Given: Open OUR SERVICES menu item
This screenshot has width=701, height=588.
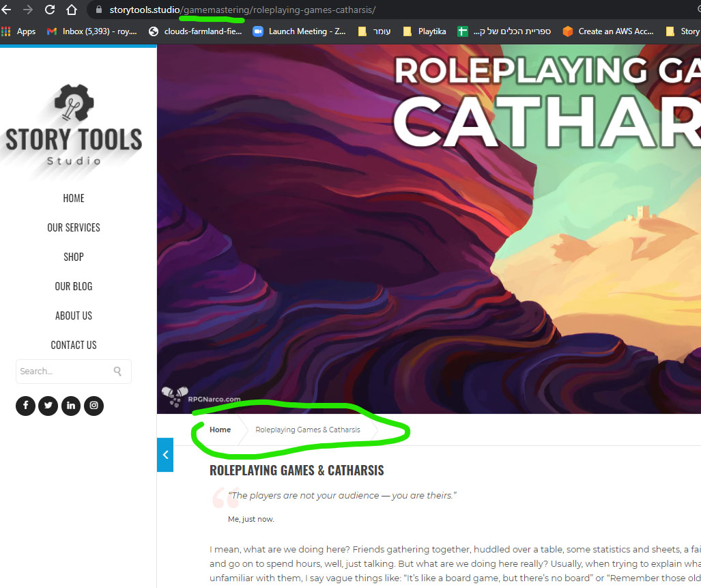Looking at the screenshot, I should click(74, 227).
